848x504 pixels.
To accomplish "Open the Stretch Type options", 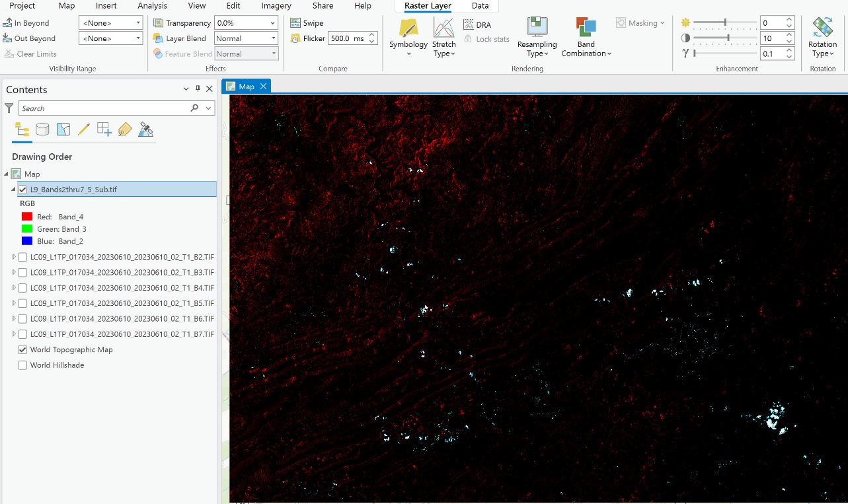I will tap(443, 37).
